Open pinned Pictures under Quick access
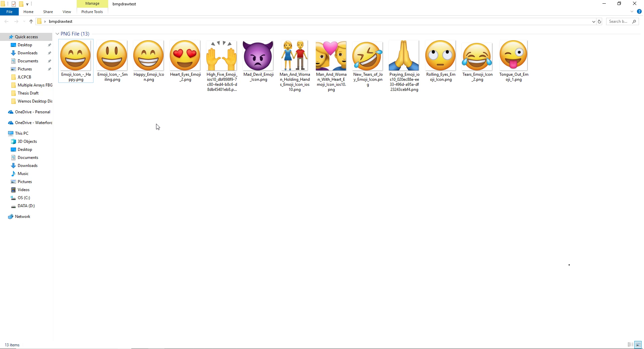 [x=25, y=69]
